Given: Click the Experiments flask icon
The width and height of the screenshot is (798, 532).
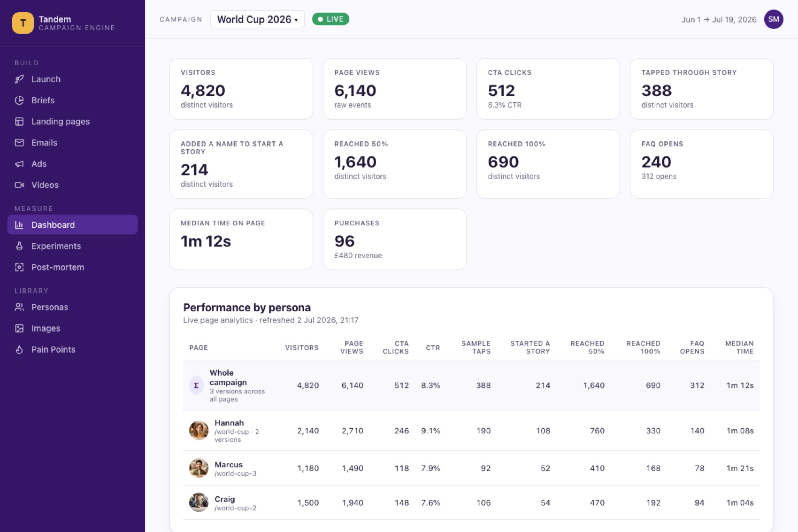Looking at the screenshot, I should point(19,246).
